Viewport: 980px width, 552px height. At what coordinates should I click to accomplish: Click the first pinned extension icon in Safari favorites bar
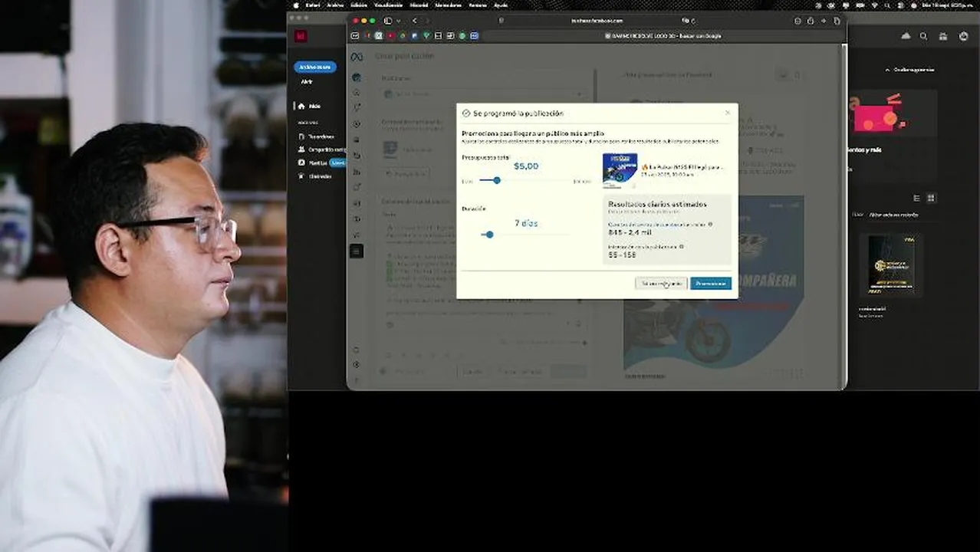click(355, 35)
